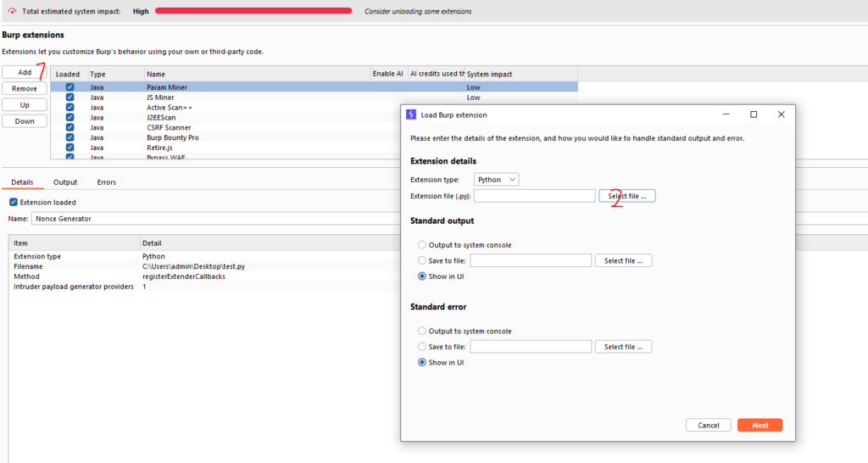This screenshot has width=868, height=463.
Task: Switch to the Output tab
Action: click(65, 182)
